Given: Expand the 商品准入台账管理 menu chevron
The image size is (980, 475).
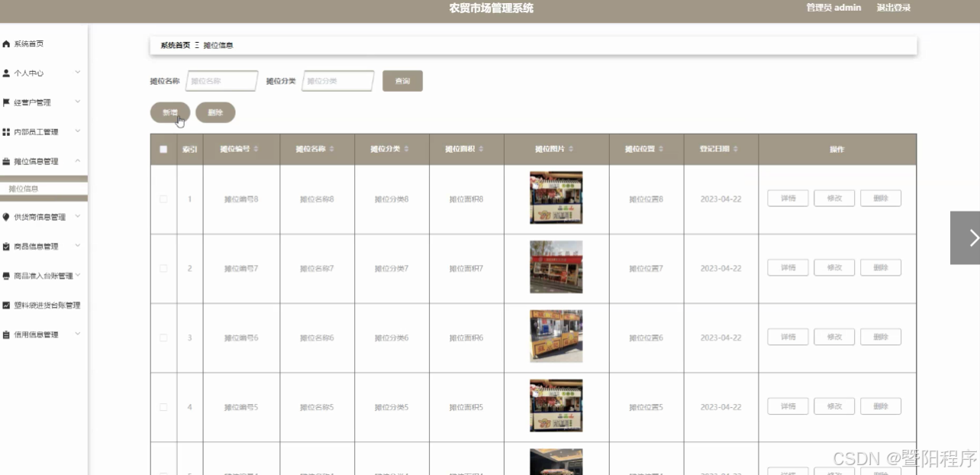Looking at the screenshot, I should click(x=78, y=275).
